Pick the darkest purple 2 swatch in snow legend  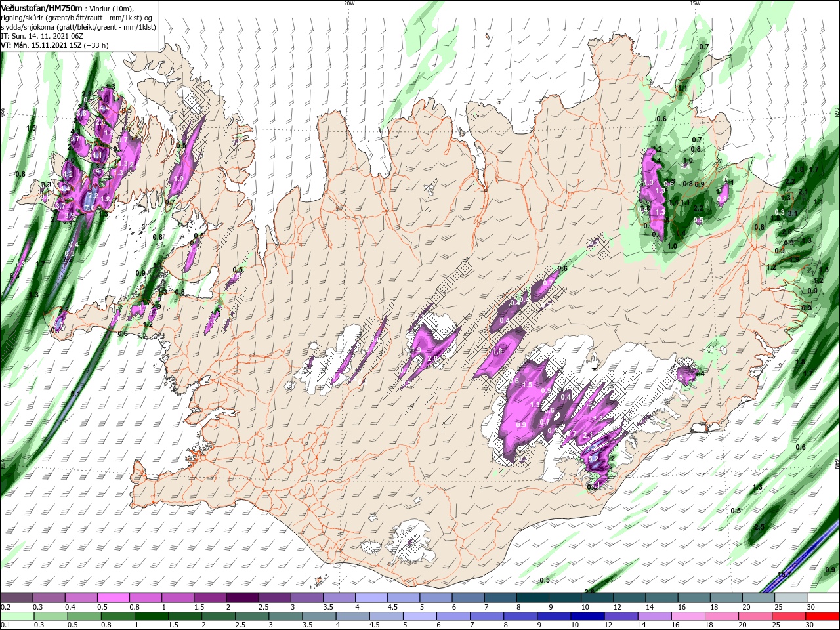tap(241, 598)
